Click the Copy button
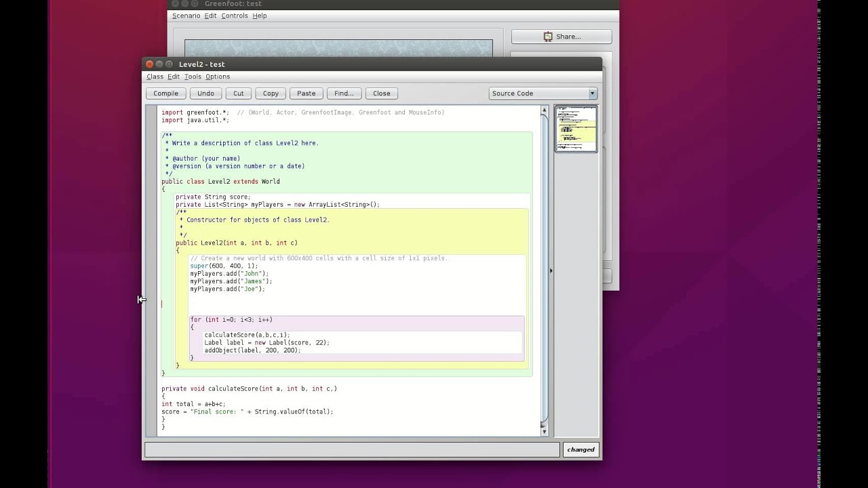868x488 pixels. pos(271,94)
